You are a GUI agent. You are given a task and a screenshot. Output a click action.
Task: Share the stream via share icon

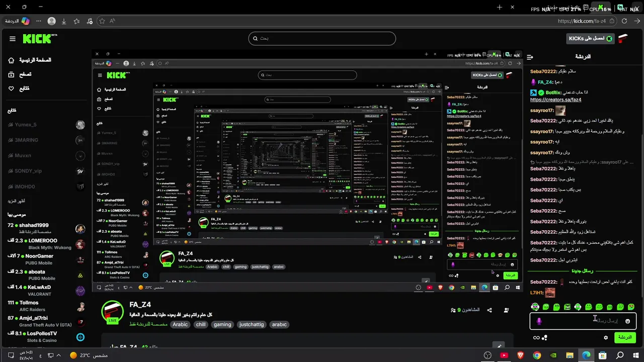[x=490, y=310]
